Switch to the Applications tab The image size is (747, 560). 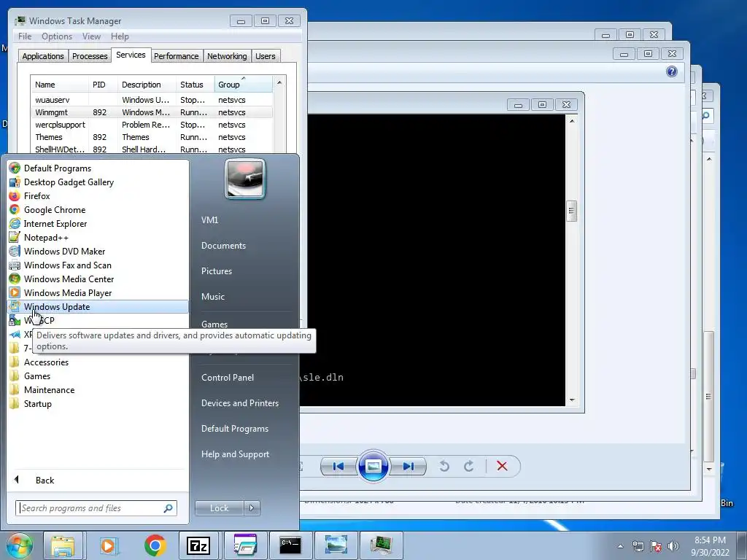click(43, 56)
